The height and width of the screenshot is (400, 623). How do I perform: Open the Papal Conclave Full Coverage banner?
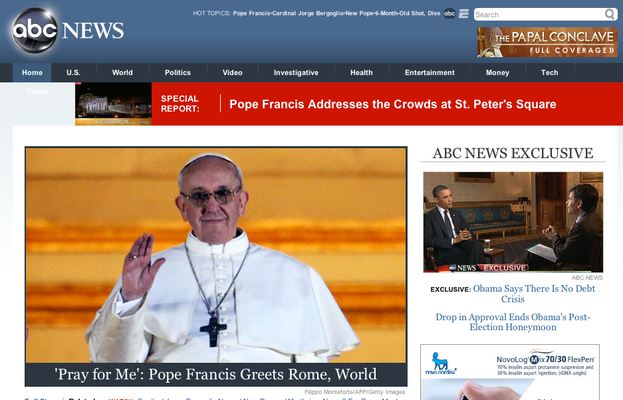pos(547,42)
